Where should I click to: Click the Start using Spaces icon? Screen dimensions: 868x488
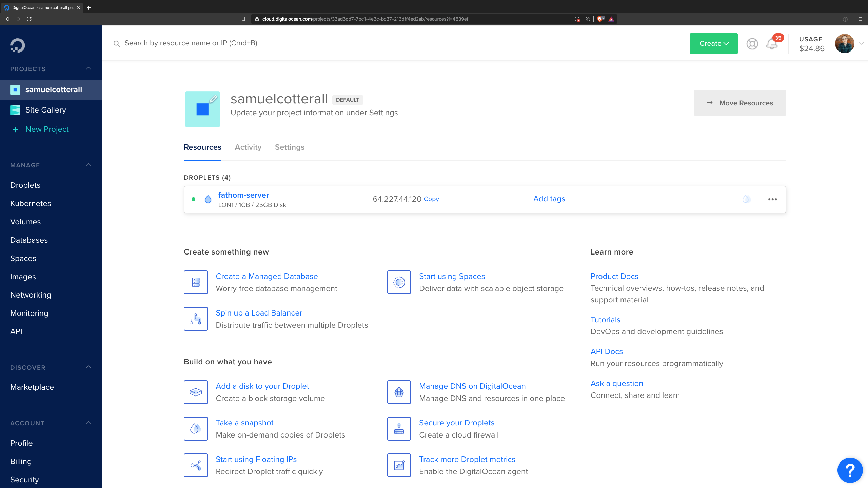pos(399,282)
